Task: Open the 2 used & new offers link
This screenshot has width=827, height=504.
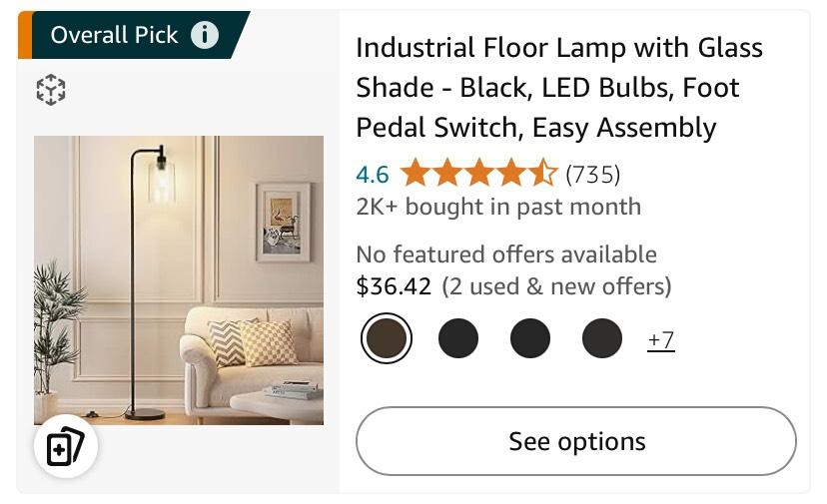Action: [556, 286]
